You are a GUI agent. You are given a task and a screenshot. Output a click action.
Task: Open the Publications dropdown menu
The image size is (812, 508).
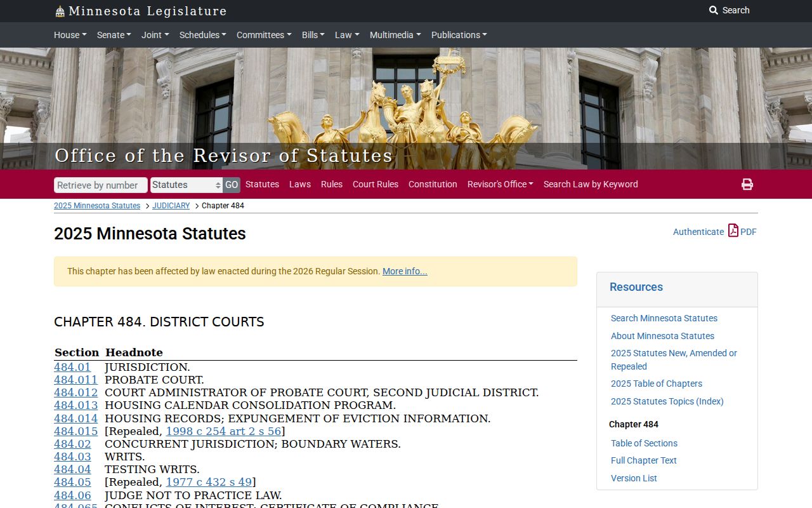click(x=459, y=35)
